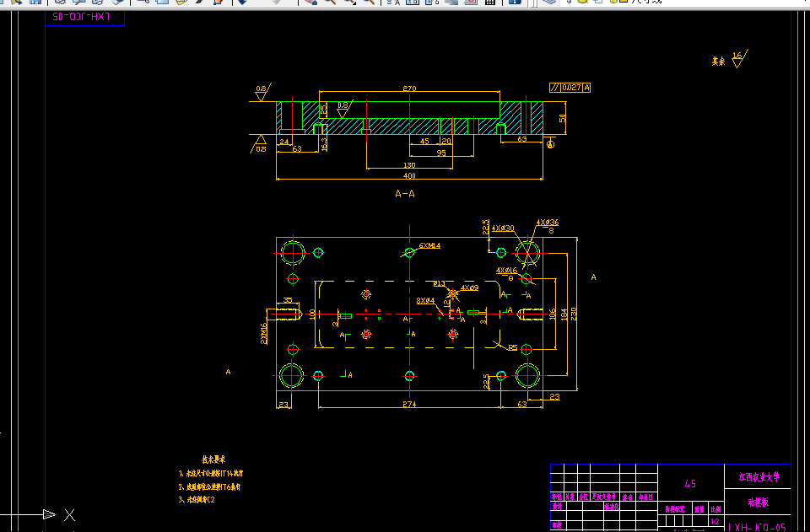Image resolution: width=810 pixels, height=532 pixels.
Task: Click the vertical 184 dimension
Action: [x=564, y=314]
